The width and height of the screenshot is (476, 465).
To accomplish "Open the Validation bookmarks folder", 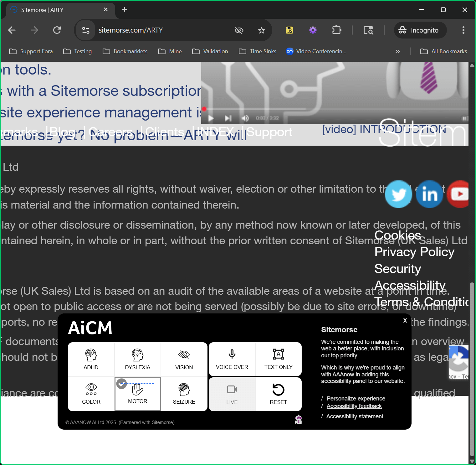I will (x=210, y=51).
